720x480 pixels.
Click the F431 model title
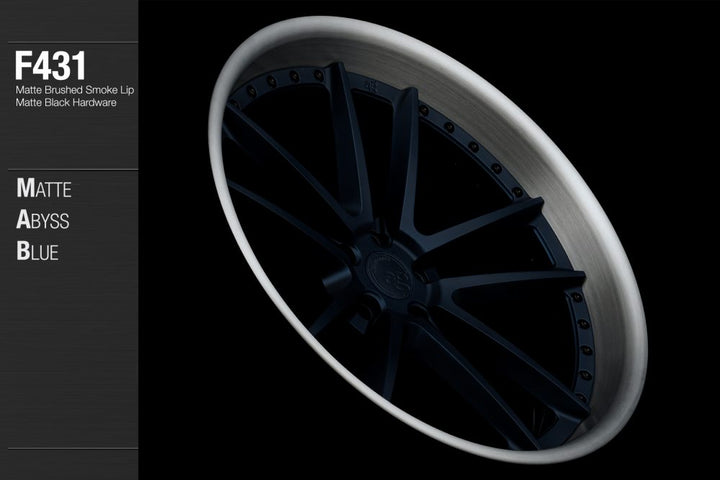pyautogui.click(x=50, y=66)
